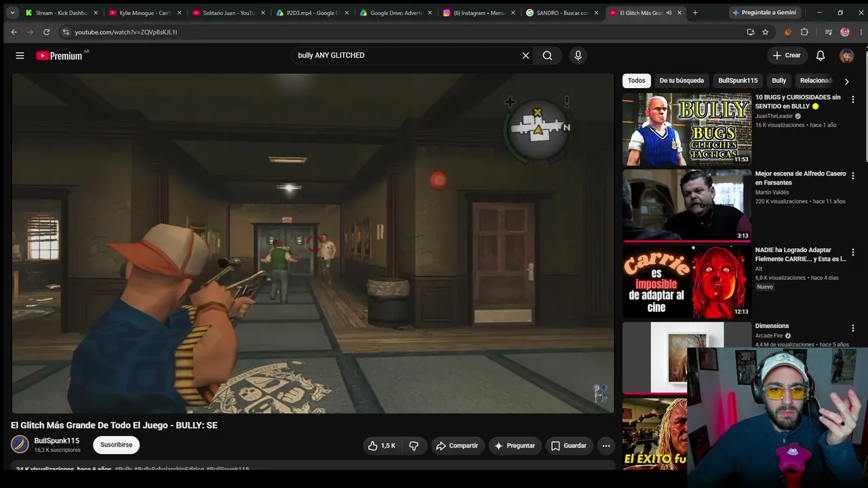Open the Carrie video thumbnail
868x488 pixels.
(x=687, y=282)
